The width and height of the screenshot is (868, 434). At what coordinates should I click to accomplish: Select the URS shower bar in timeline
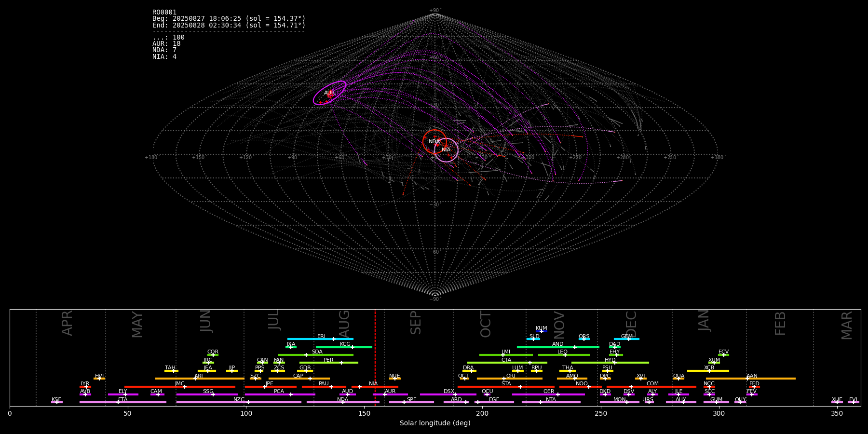coord(649,402)
